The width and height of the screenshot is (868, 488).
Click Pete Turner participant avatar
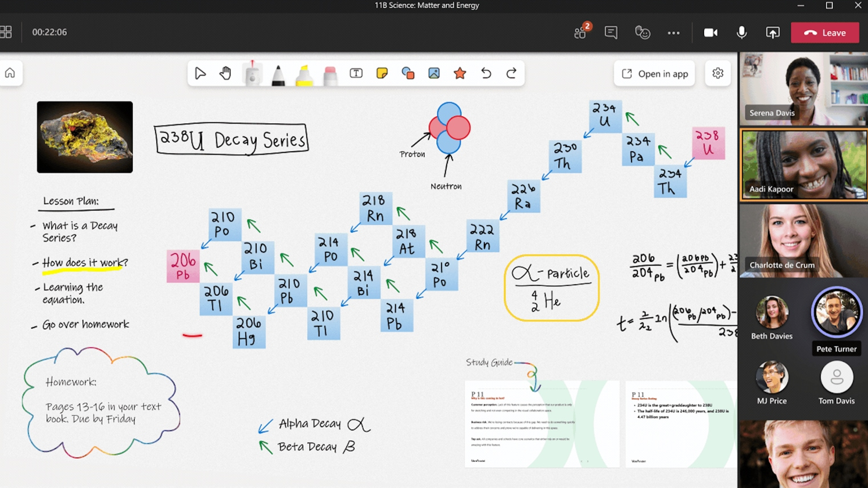point(837,313)
